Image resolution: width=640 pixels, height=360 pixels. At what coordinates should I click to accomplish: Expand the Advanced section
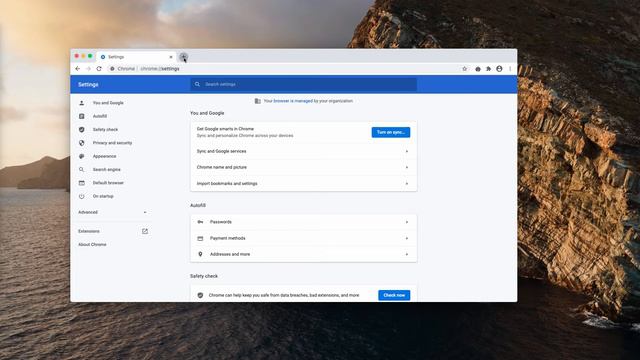point(113,212)
